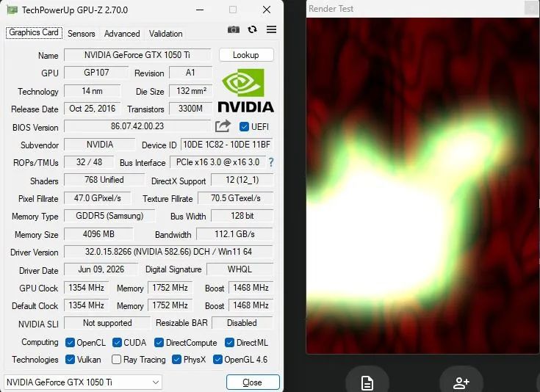Click the Digital Signature value WHQL
Screen dimensions: 540x392
pyautogui.click(x=240, y=269)
